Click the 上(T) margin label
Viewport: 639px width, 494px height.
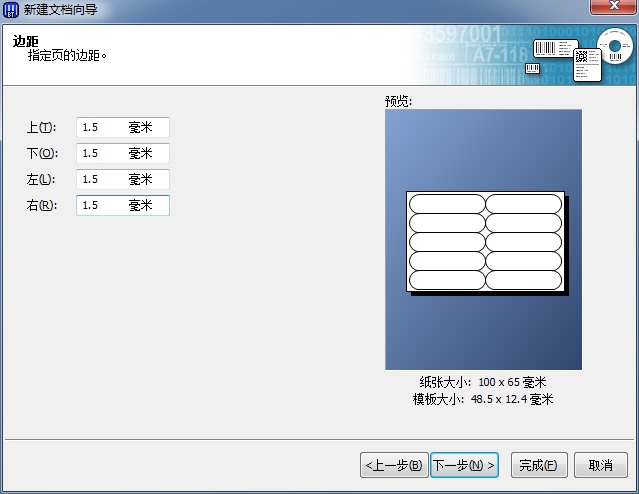(x=41, y=128)
